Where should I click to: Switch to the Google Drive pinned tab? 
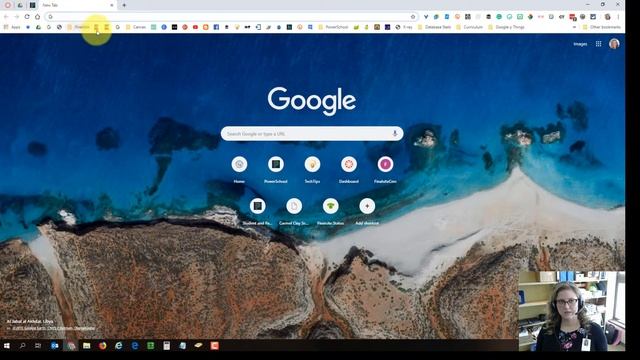[x=20, y=5]
